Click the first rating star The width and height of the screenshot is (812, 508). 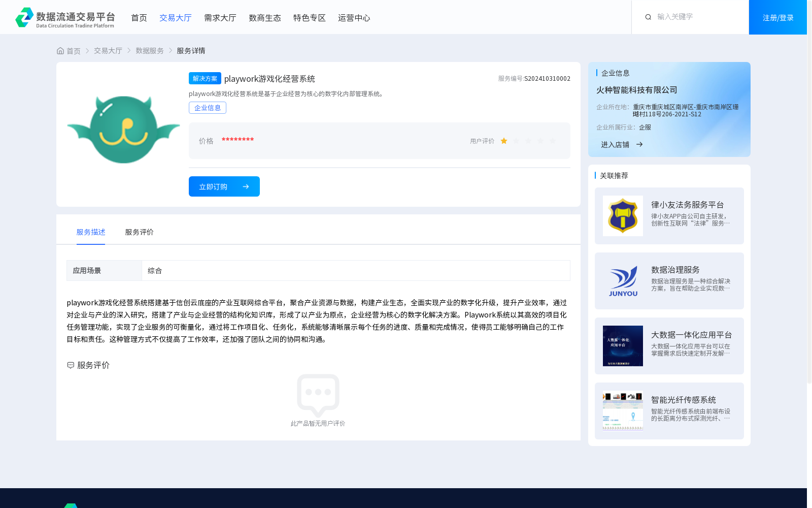[504, 141]
